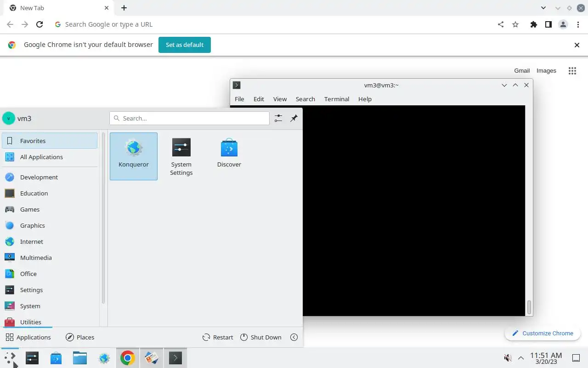
Task: Open Google Images link
Action: (x=546, y=70)
